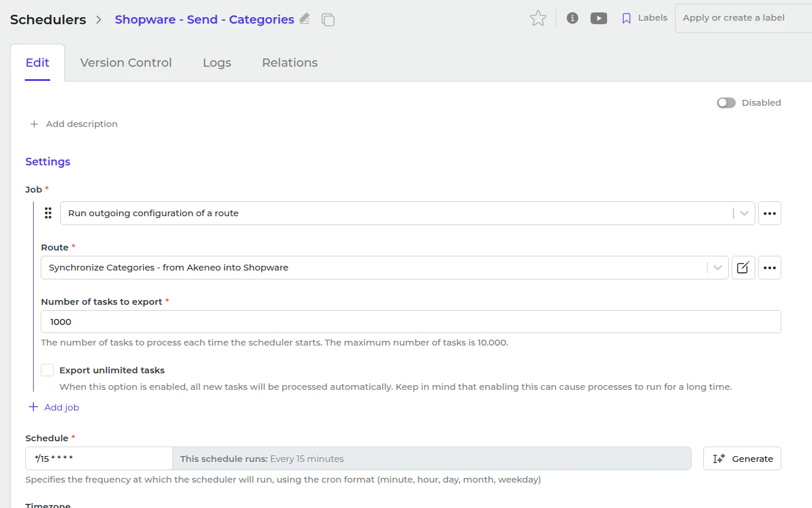
Task: Open the three-dot menu for the Job row
Action: point(769,213)
